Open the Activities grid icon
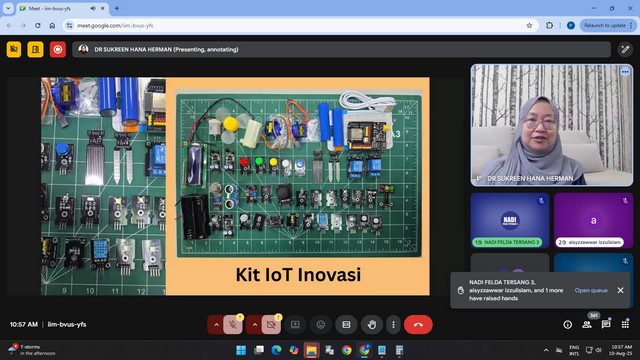640x360 pixels. [625, 324]
